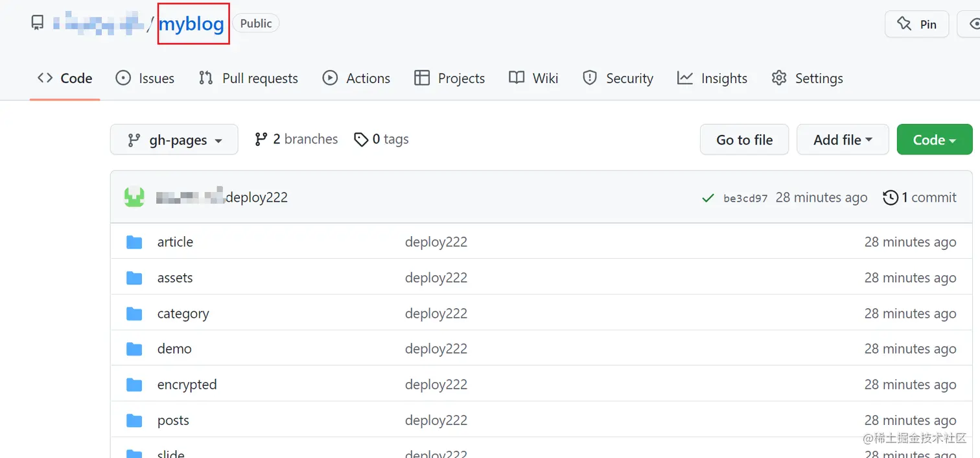The height and width of the screenshot is (458, 980).
Task: View the Insights tab
Action: (712, 78)
